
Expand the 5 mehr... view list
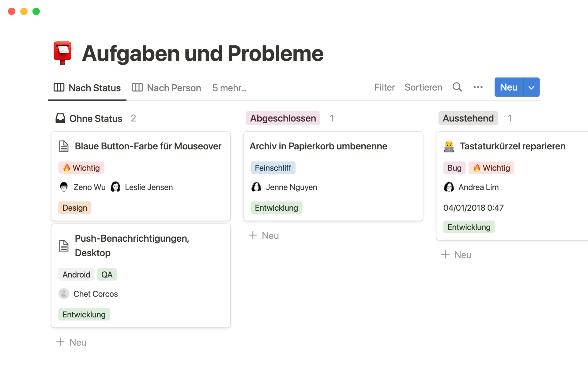point(229,88)
